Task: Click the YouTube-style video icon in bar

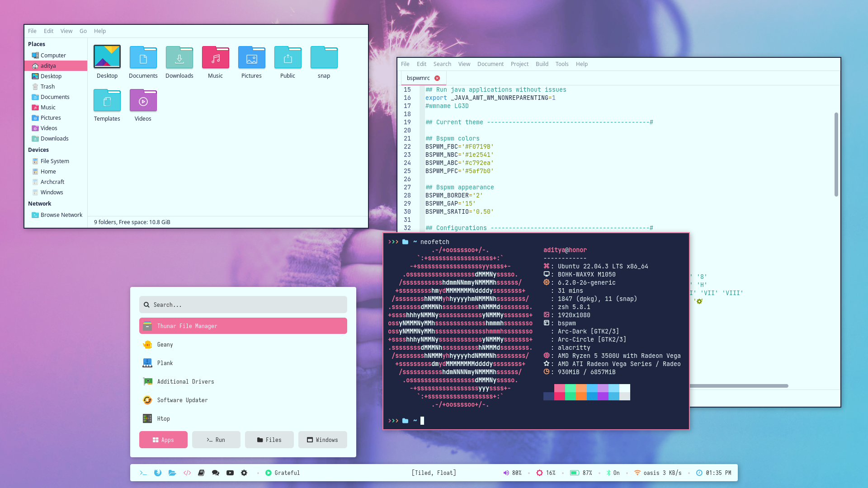Action: 230,473
